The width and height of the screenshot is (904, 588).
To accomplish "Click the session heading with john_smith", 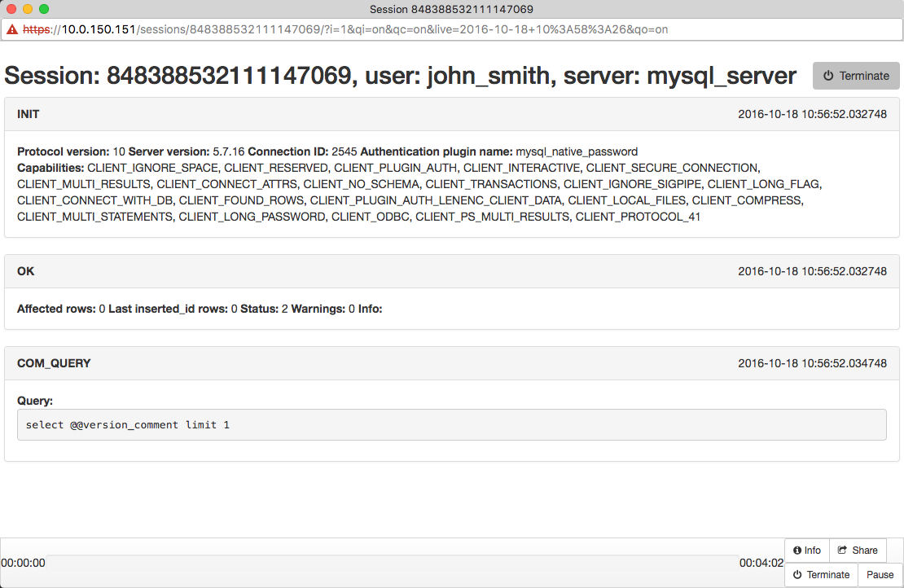I will (400, 76).
